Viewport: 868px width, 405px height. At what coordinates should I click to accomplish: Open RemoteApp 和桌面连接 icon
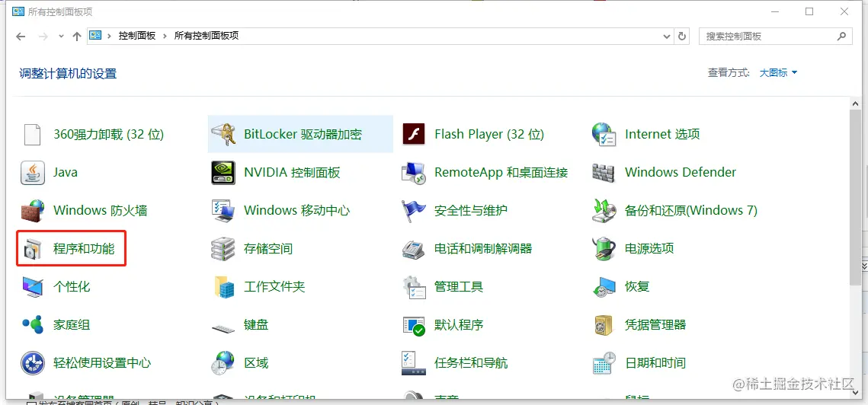pos(413,173)
